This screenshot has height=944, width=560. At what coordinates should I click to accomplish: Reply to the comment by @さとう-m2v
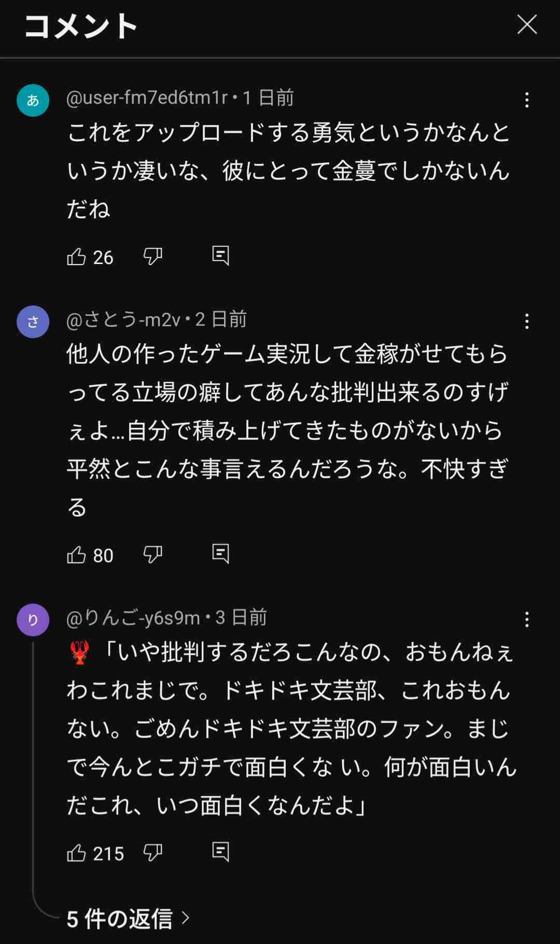(x=220, y=554)
